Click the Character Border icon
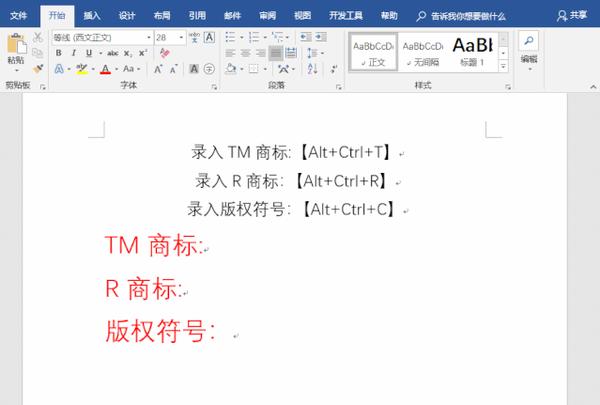Image resolution: width=600 pixels, height=405 pixels. pyautogui.click(x=209, y=37)
